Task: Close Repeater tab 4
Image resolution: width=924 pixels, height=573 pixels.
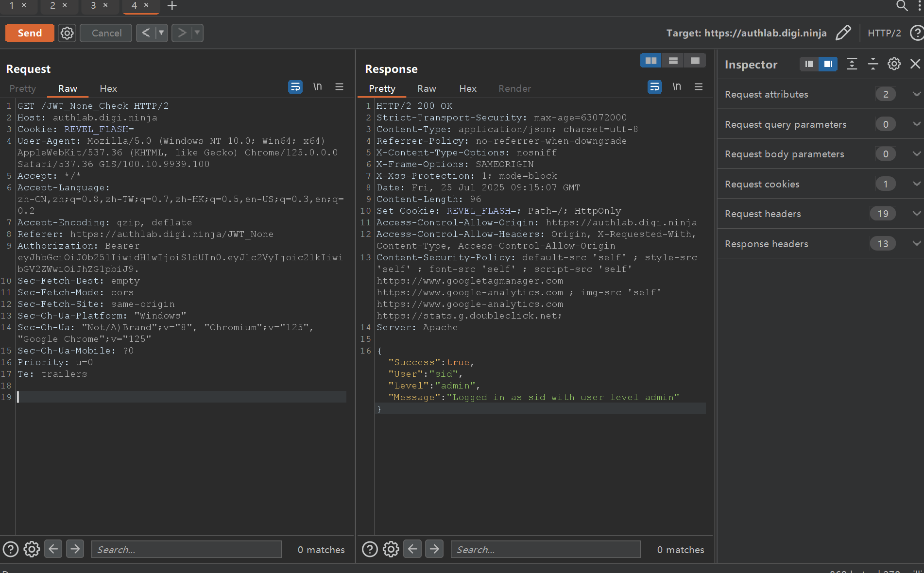Action: 146,5
